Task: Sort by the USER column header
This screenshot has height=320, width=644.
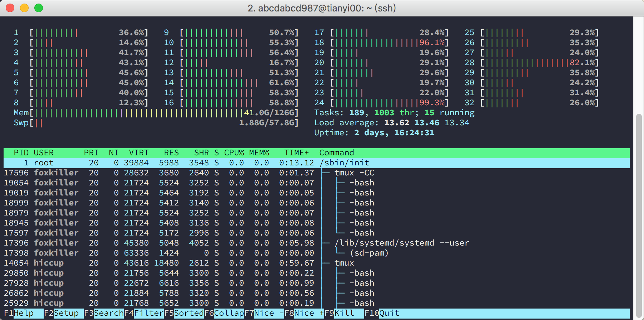Action: pos(44,153)
